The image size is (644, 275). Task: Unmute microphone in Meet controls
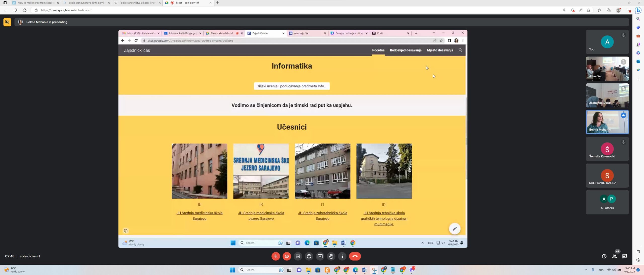(275, 256)
